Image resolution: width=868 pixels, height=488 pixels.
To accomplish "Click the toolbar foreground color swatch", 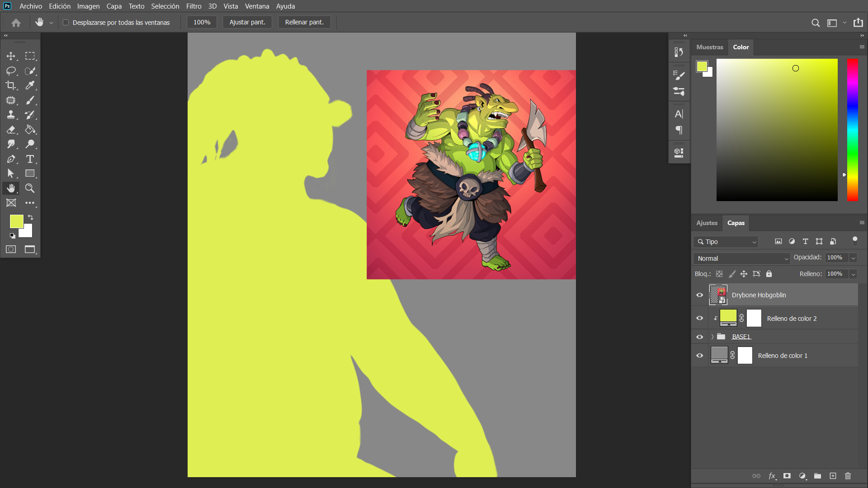I will pyautogui.click(x=16, y=221).
